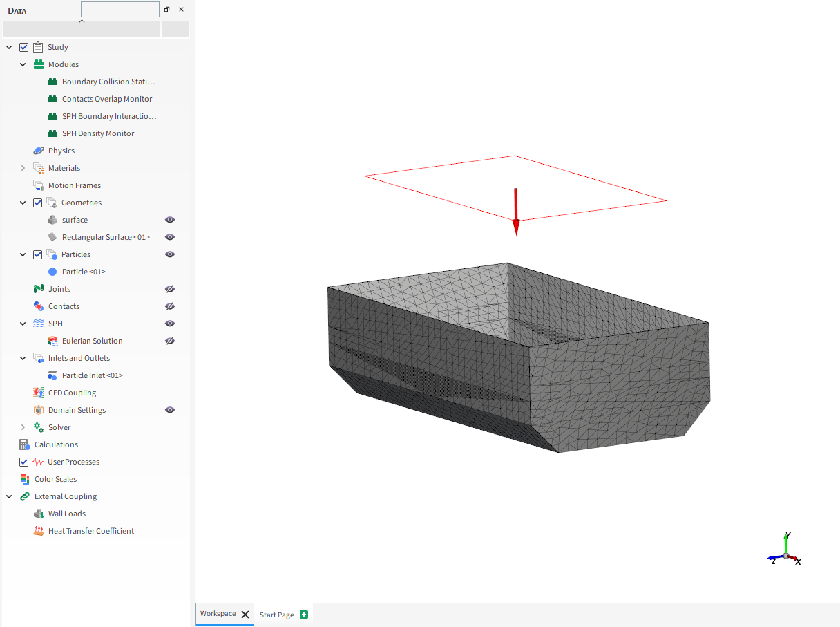Select Particle Inlet <01> in the tree
The image size is (840, 627).
pyautogui.click(x=92, y=375)
